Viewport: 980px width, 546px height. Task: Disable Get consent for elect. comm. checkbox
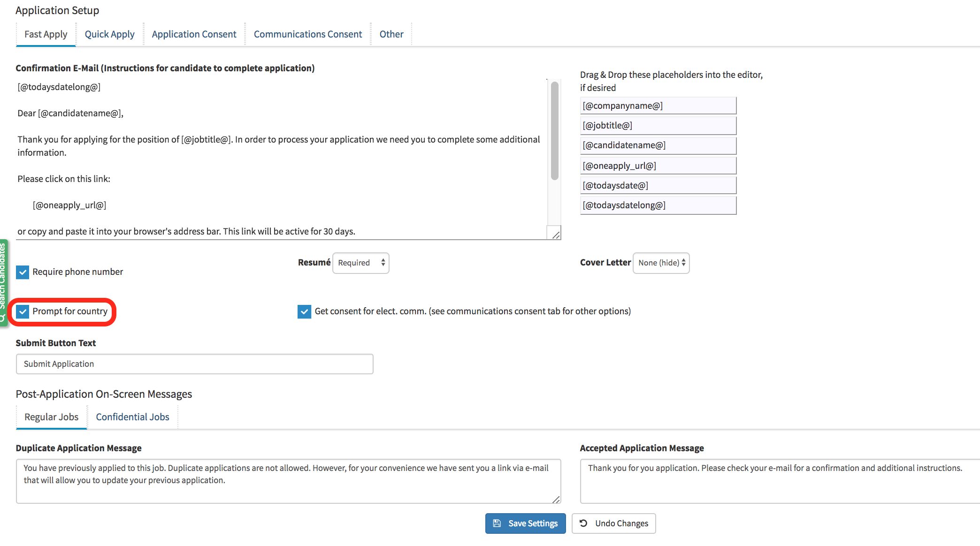coord(304,311)
